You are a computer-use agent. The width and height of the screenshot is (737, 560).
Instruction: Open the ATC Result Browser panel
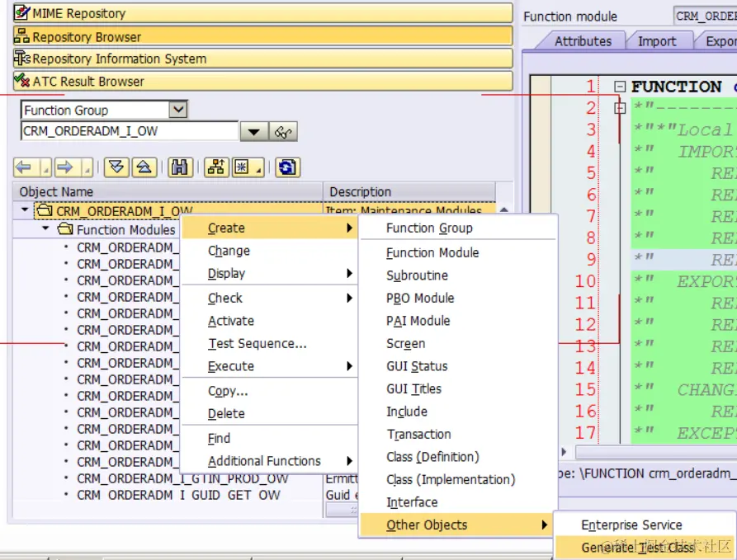coord(262,82)
